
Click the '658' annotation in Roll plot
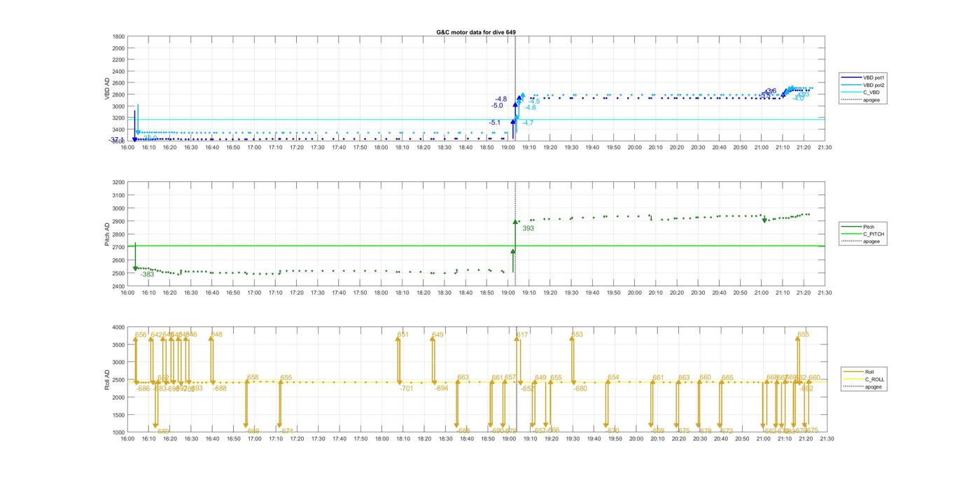click(x=253, y=378)
